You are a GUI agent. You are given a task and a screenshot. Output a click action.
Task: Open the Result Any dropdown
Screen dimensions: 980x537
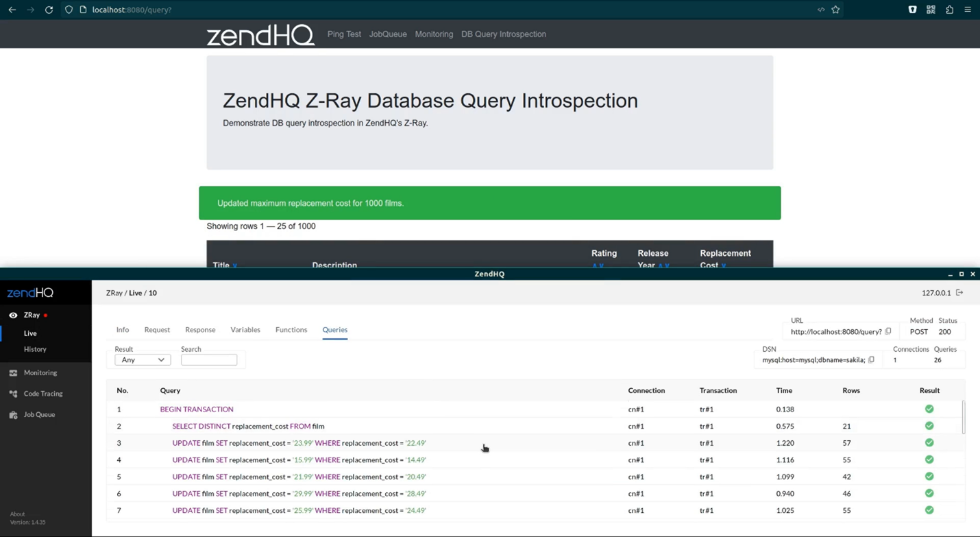(x=143, y=359)
